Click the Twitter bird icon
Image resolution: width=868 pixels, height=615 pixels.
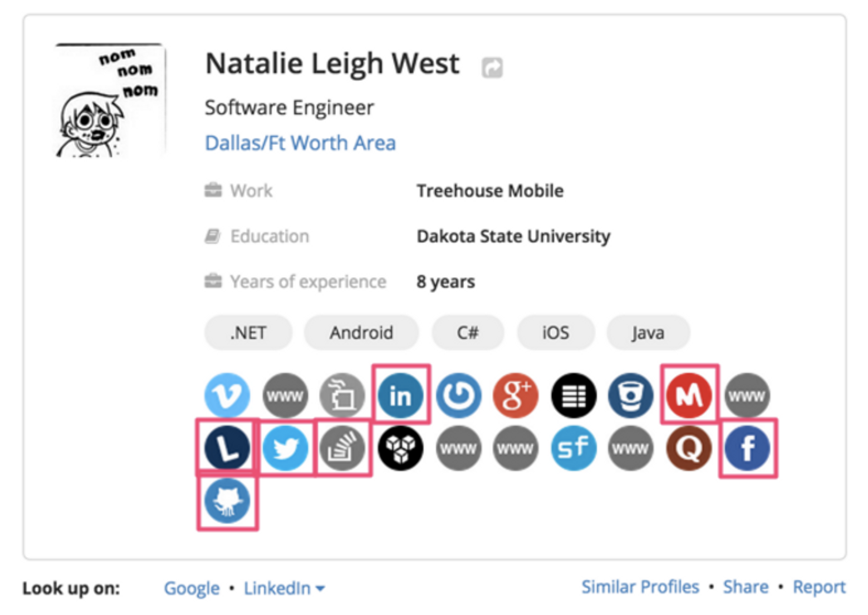coord(285,448)
